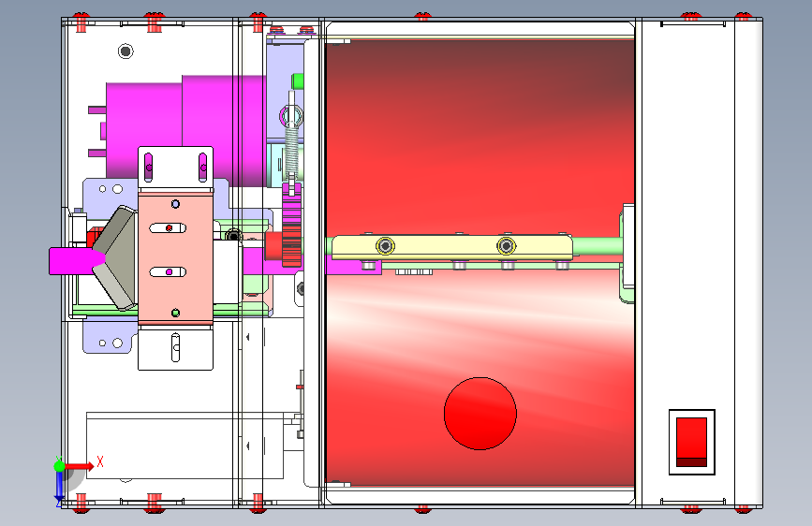Pick the right bolt on the yellow bar

(506, 246)
